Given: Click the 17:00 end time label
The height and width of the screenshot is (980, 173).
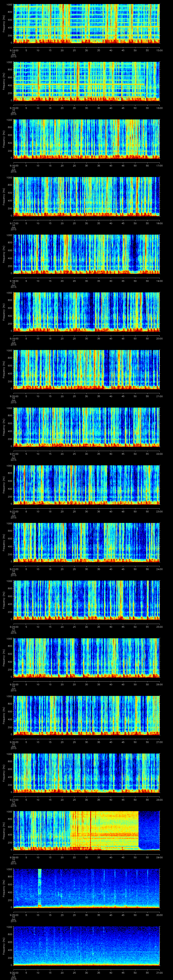Looking at the screenshot, I should click(159, 166).
